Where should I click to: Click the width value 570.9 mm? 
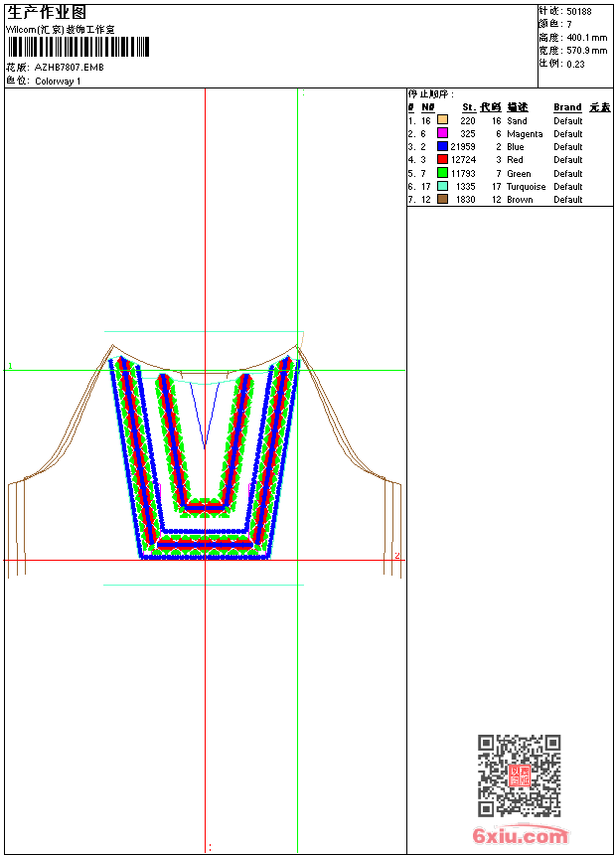click(x=586, y=50)
